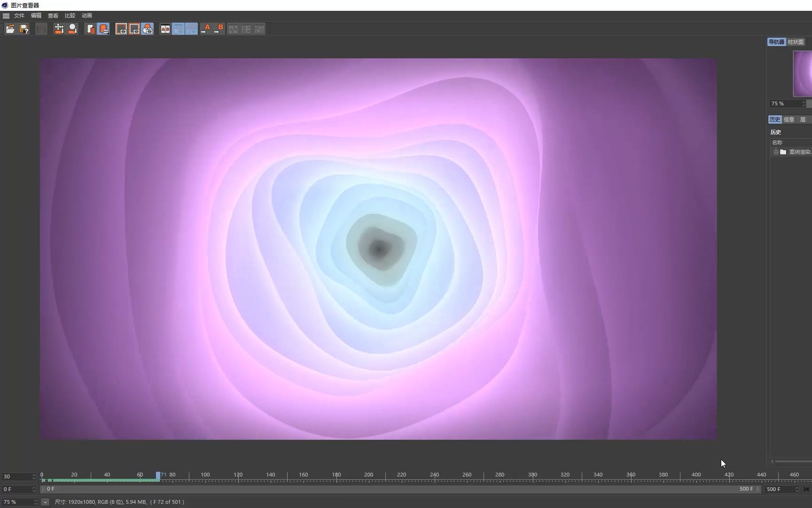The height and width of the screenshot is (508, 812).
Task: Set current image as compare image A
Action: pos(205,29)
